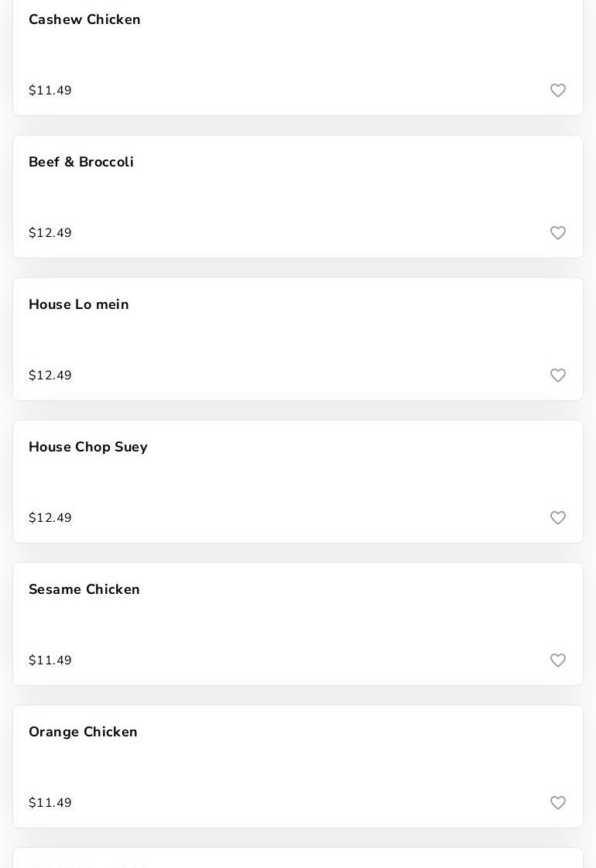Choose the House Chop Suey title
596x868 pixels.
pos(88,448)
